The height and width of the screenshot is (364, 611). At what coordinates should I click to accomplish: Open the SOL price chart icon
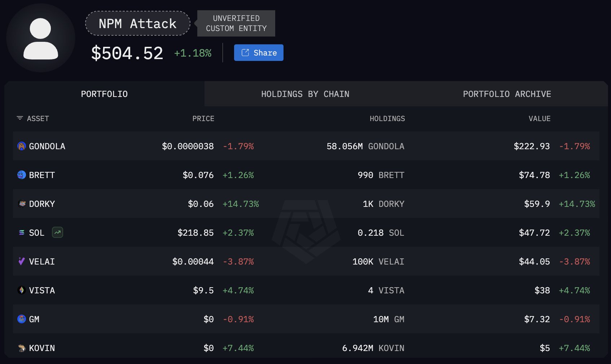(57, 232)
